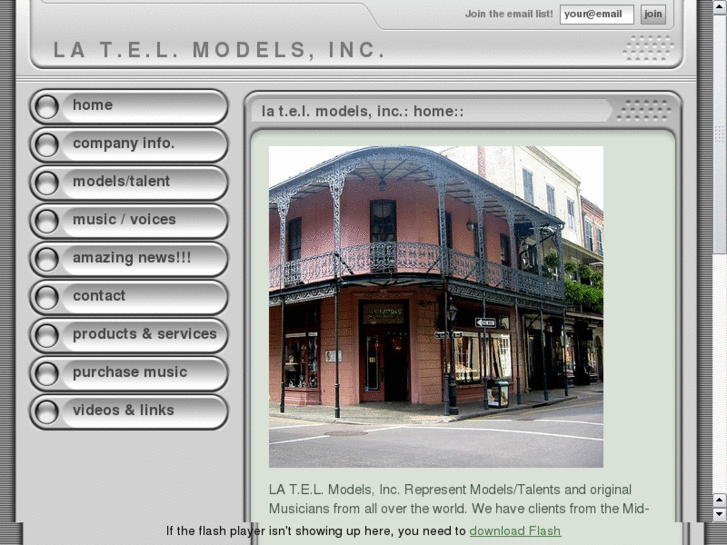This screenshot has width=727, height=545.
Task: Open products & services section
Action: point(129,335)
